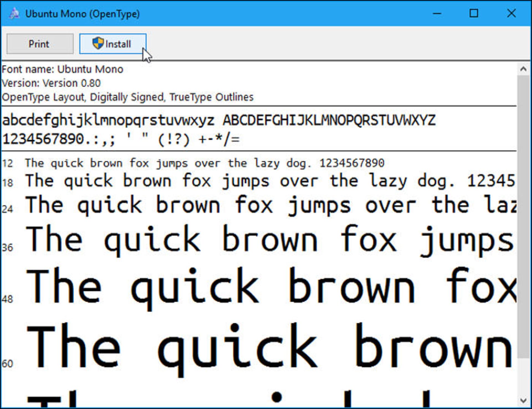Click the size label '48'
Viewport: 532px width, 409px height.
click(x=7, y=299)
